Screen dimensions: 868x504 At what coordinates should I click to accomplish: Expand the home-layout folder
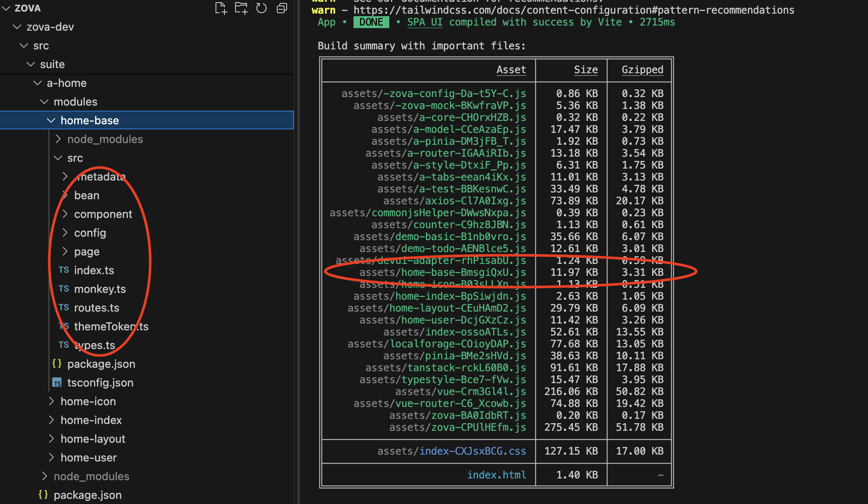coord(92,439)
